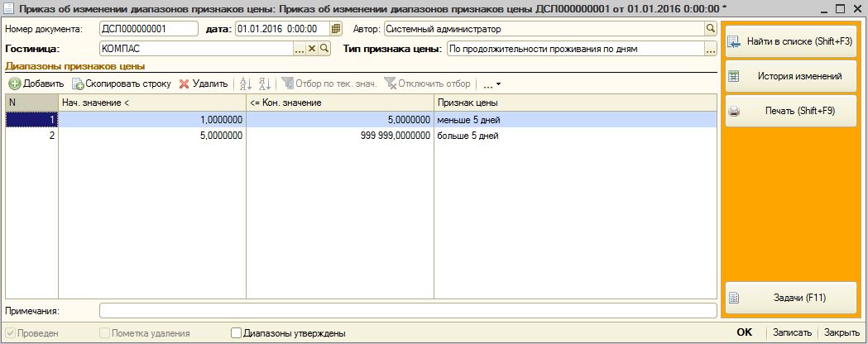The image size is (868, 344).
Task: Click Отключить отбор filter button
Action: click(x=427, y=84)
